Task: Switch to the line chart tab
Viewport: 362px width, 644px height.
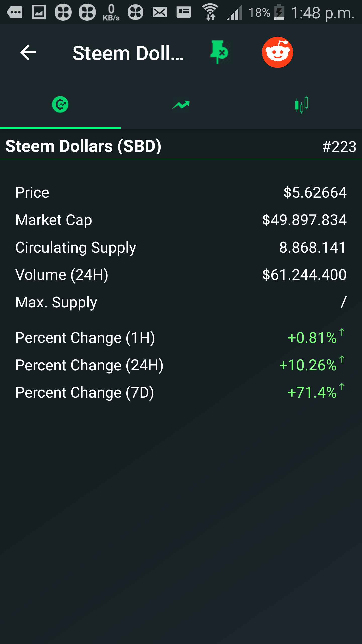Action: (181, 104)
